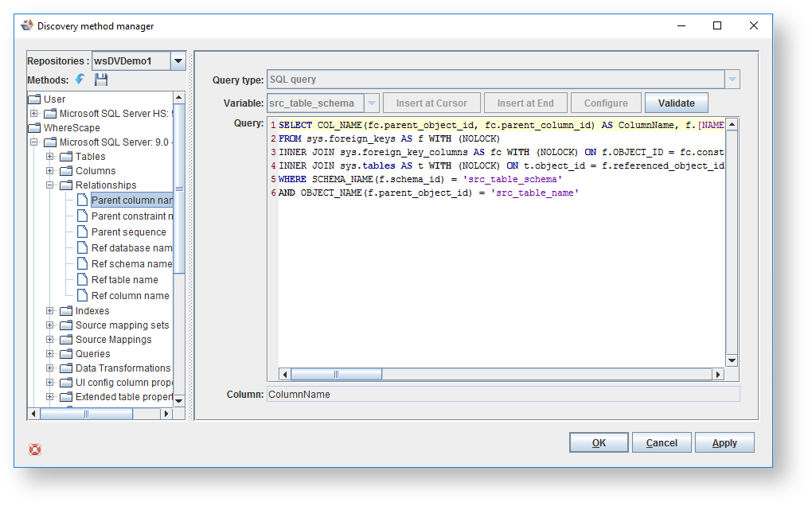Collapse the Relationships tree node

50,185
